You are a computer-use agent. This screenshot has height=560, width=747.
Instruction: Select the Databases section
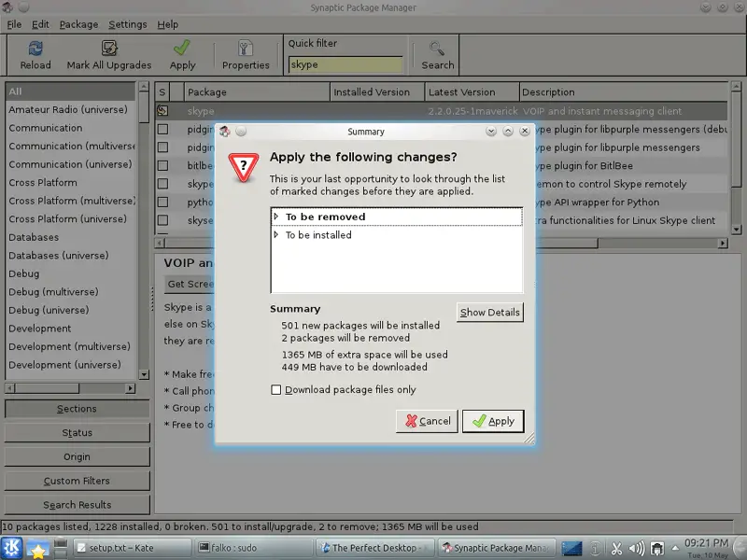[71, 237]
